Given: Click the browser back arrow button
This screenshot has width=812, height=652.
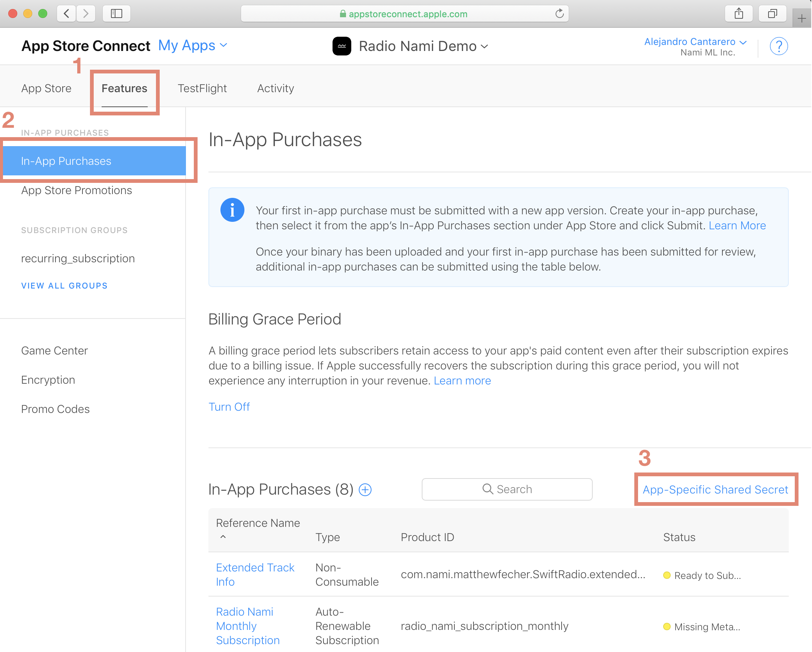Looking at the screenshot, I should 66,14.
